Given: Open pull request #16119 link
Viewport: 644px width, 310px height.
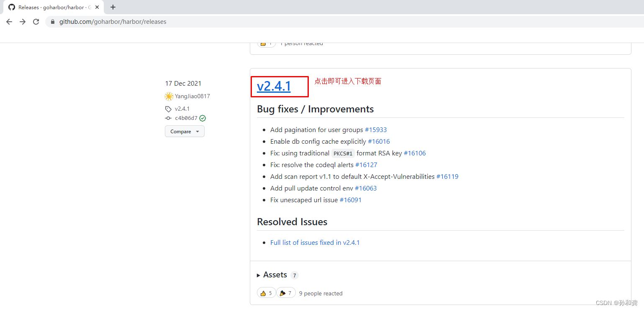Looking at the screenshot, I should [447, 177].
